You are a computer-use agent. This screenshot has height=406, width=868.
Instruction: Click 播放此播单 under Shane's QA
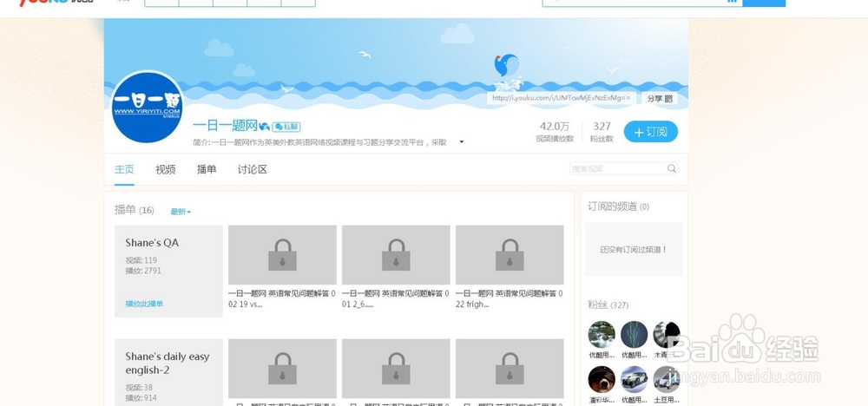point(144,304)
